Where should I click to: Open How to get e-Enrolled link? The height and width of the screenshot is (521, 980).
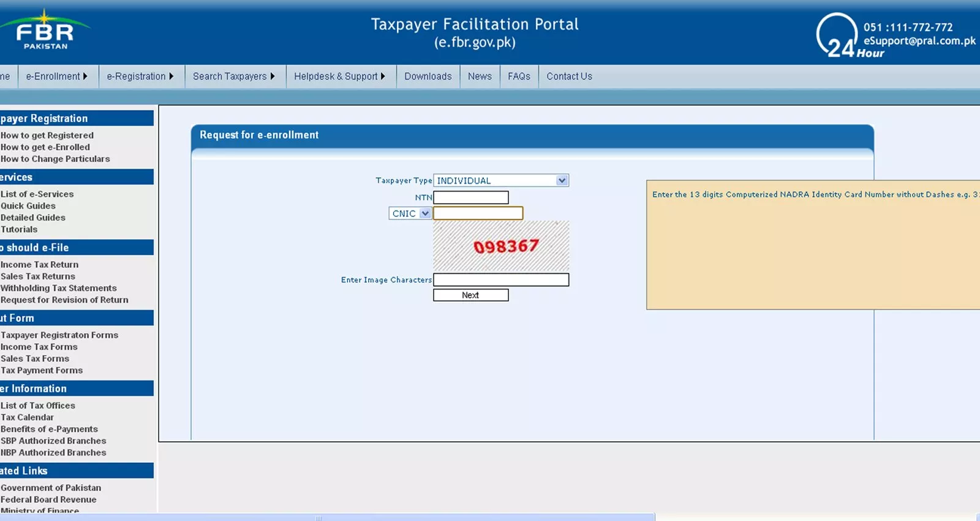(45, 147)
